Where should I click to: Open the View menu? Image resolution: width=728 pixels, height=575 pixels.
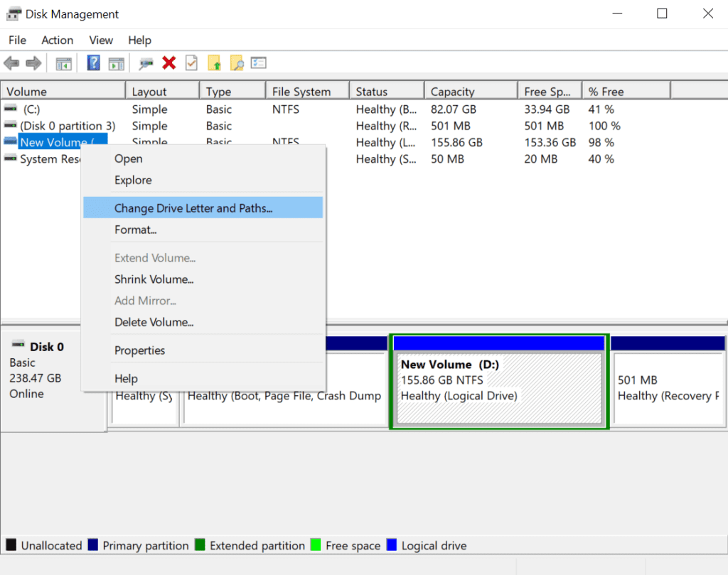tap(100, 41)
